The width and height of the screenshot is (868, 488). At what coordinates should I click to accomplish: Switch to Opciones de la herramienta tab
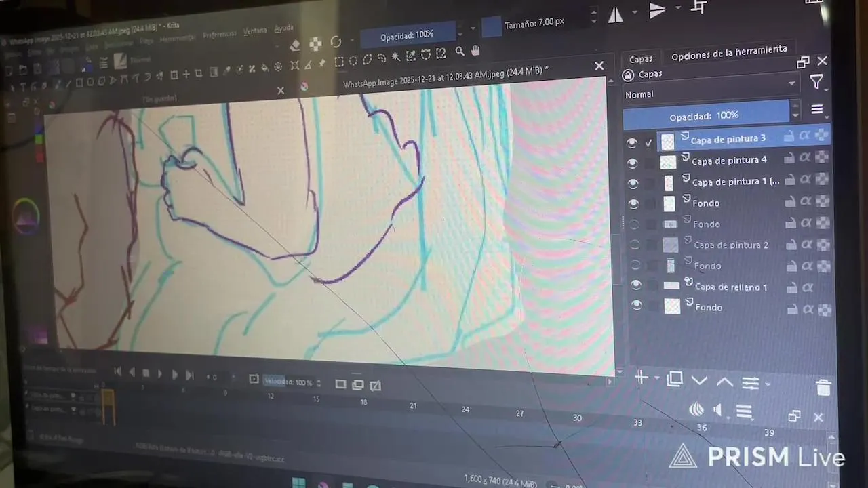[729, 53]
